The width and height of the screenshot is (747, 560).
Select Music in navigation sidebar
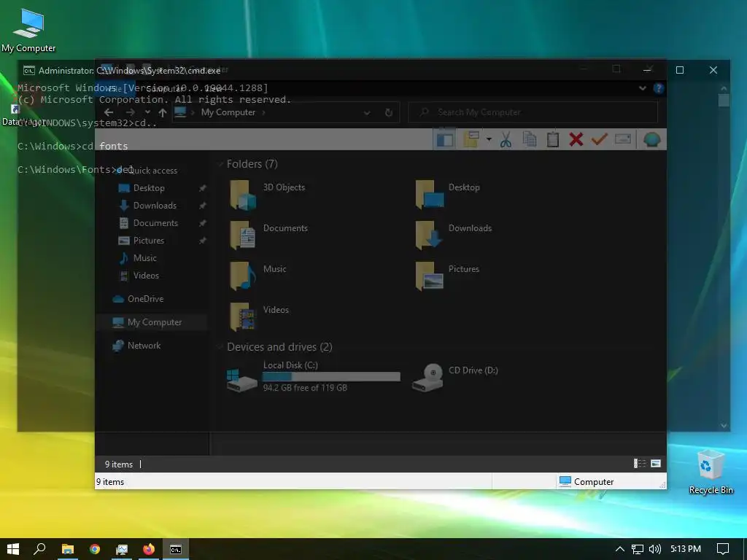tap(145, 258)
